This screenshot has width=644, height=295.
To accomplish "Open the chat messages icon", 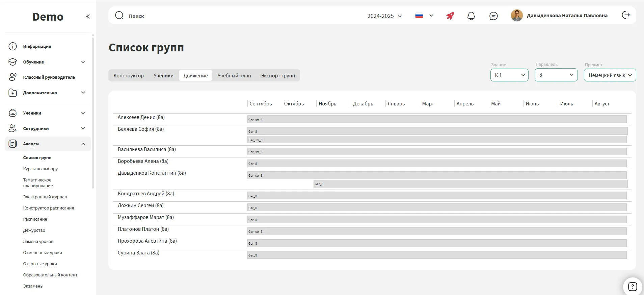I will [493, 16].
